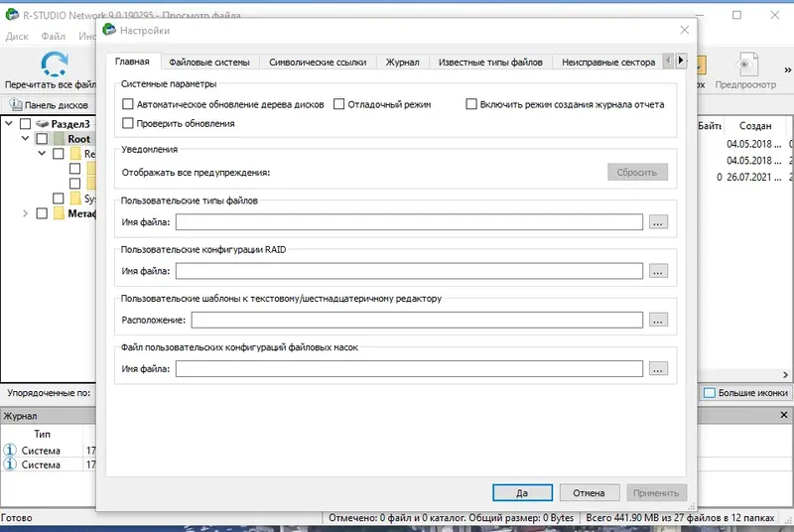Click custom file types filename field
794x532 pixels.
409,221
